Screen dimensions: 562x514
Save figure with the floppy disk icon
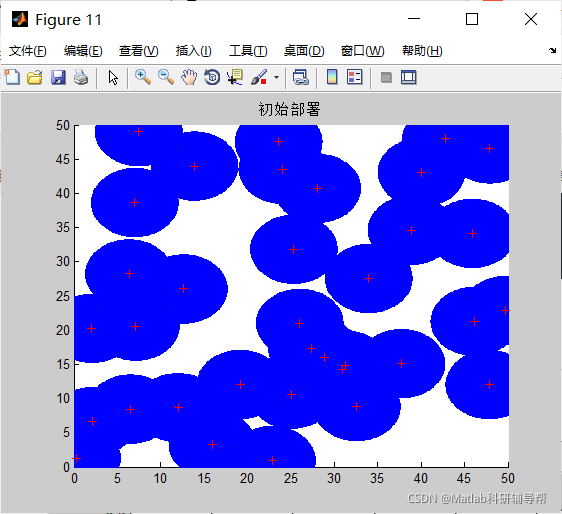pyautogui.click(x=58, y=77)
